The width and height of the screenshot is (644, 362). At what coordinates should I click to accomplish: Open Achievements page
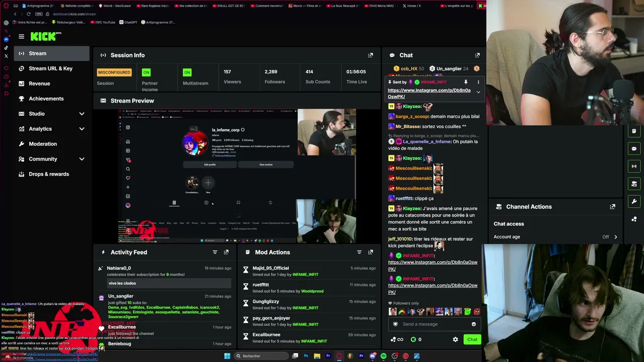pos(51,99)
